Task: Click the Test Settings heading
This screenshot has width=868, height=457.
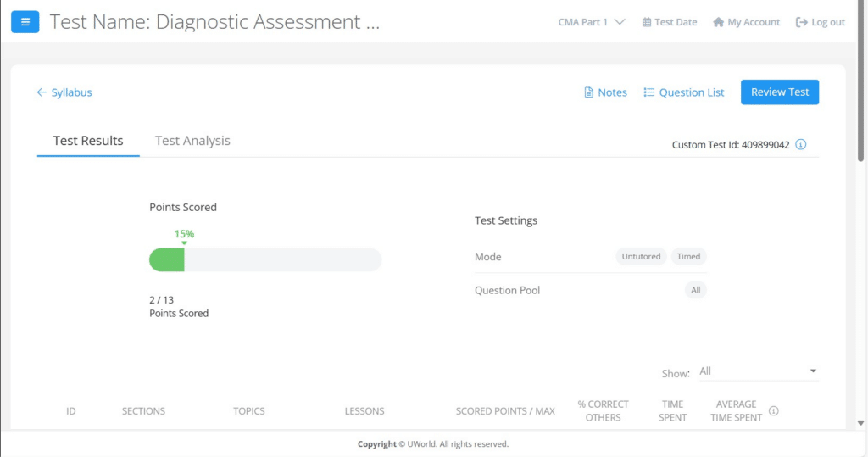Action: 506,220
